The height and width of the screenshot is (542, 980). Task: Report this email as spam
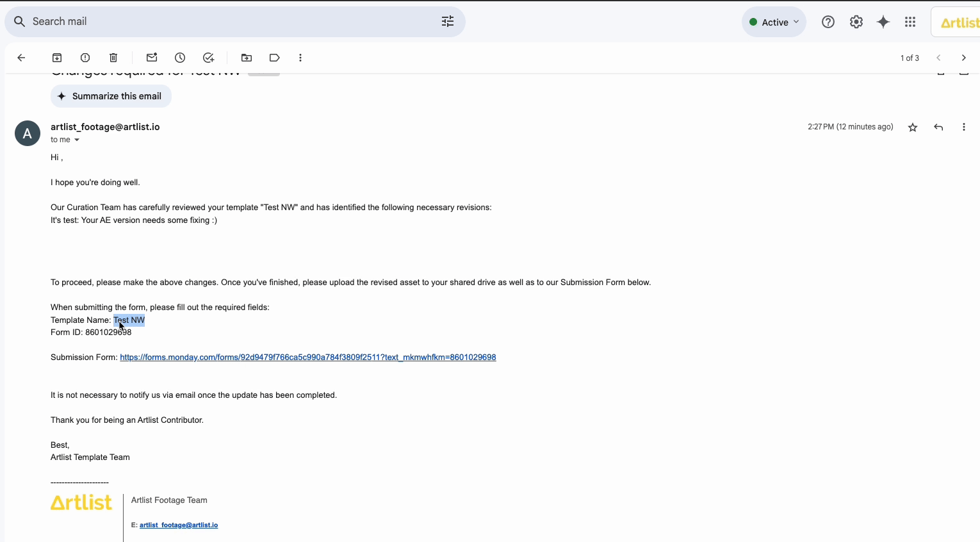(x=85, y=58)
